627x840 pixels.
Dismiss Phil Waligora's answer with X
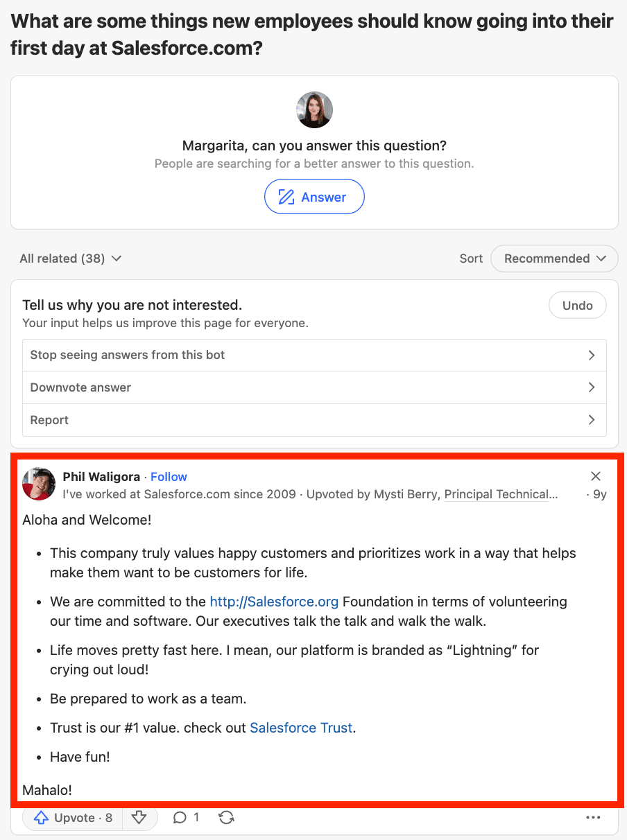click(x=596, y=476)
